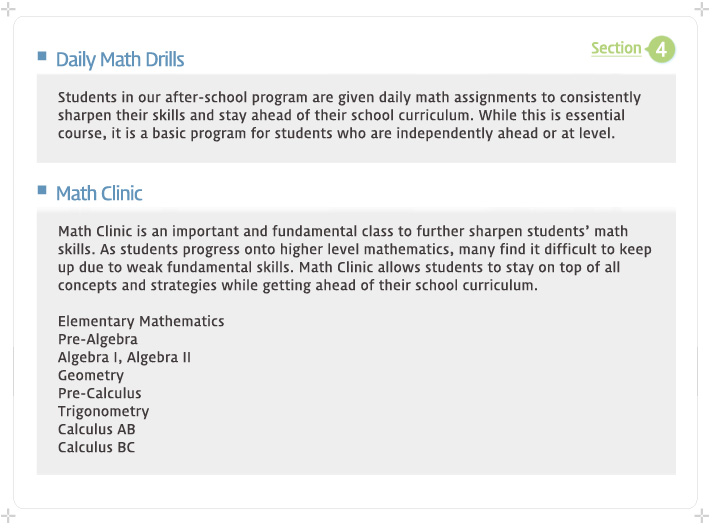This screenshot has height=530, width=712.
Task: Click the blue square beside Daily Math Drills
Action: [42, 56]
